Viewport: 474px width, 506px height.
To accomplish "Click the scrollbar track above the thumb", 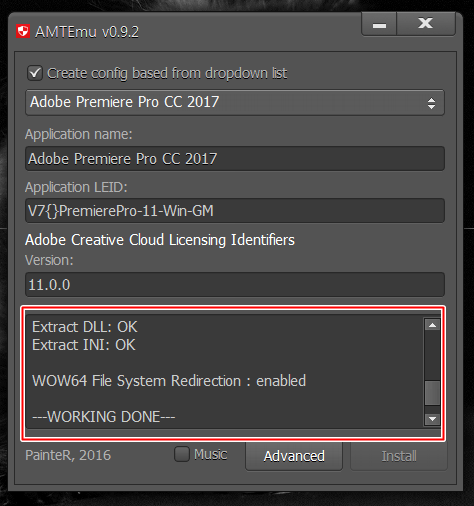I will tap(432, 356).
